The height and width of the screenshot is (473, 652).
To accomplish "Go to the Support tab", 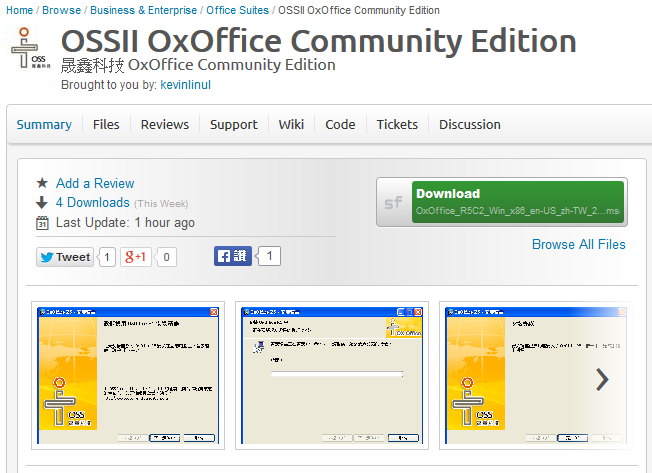I will [234, 125].
